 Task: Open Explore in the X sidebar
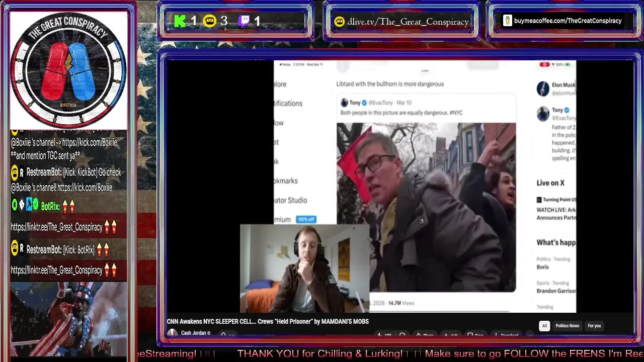(x=280, y=84)
